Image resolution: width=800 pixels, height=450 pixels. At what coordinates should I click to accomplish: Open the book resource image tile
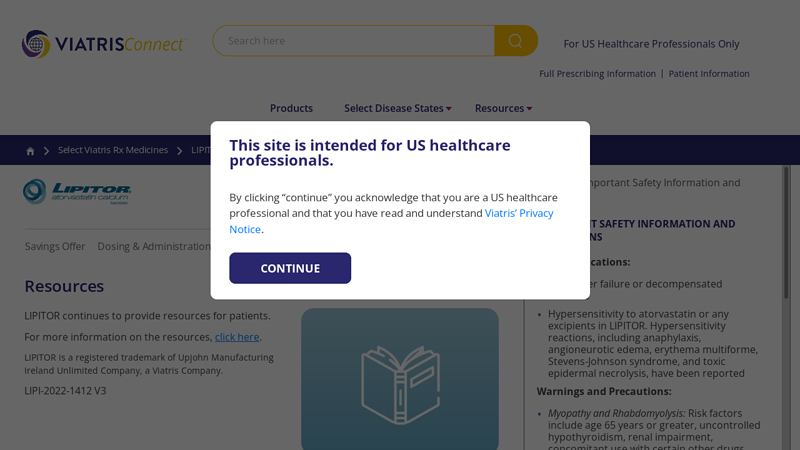(x=400, y=379)
